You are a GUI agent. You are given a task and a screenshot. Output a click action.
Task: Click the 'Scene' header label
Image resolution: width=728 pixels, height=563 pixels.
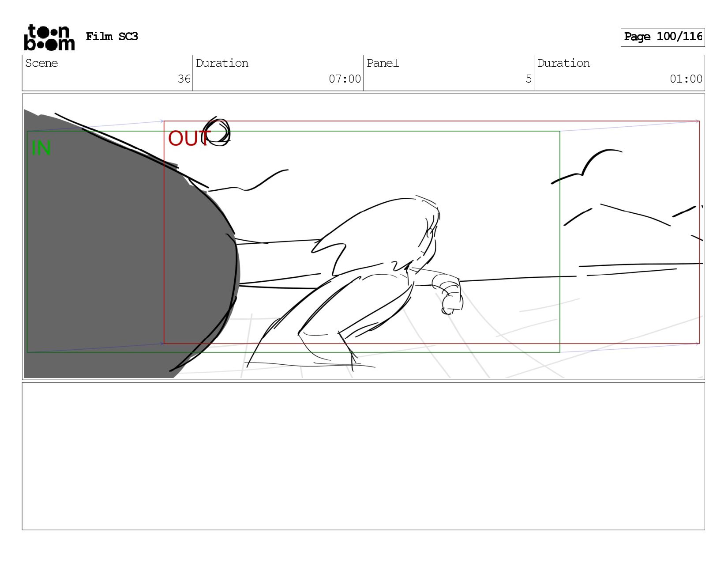pos(41,63)
